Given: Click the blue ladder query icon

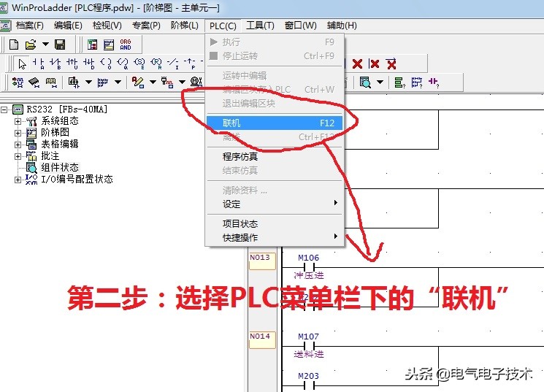Looking at the screenshot, I should click(417, 82).
